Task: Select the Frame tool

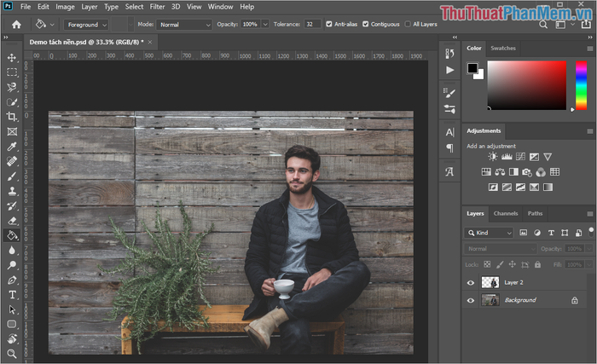Action: pyautogui.click(x=12, y=132)
